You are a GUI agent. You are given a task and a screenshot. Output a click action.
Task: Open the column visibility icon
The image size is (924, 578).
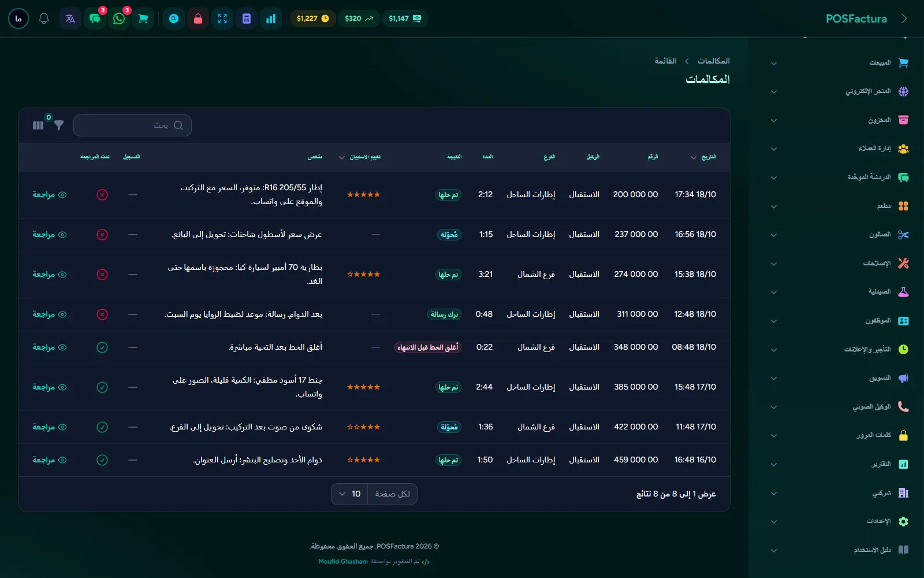tap(38, 125)
